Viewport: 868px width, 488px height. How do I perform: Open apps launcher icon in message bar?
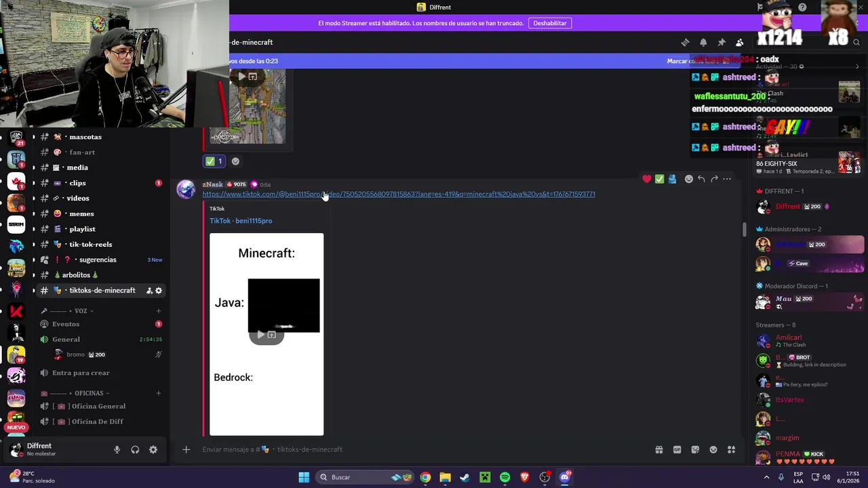click(x=731, y=449)
